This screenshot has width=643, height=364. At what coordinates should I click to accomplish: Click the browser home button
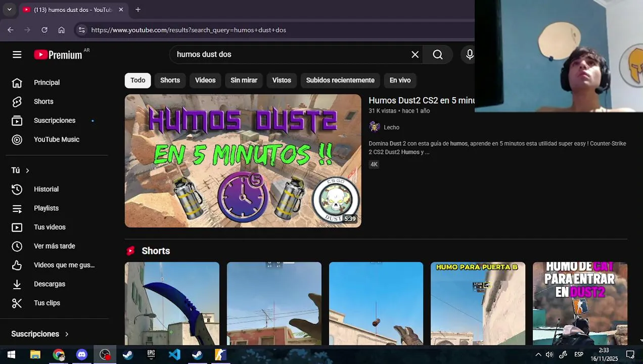tap(62, 30)
